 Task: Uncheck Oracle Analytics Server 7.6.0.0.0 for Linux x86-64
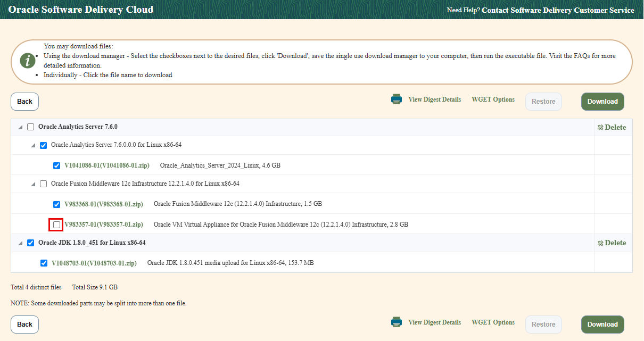click(43, 145)
